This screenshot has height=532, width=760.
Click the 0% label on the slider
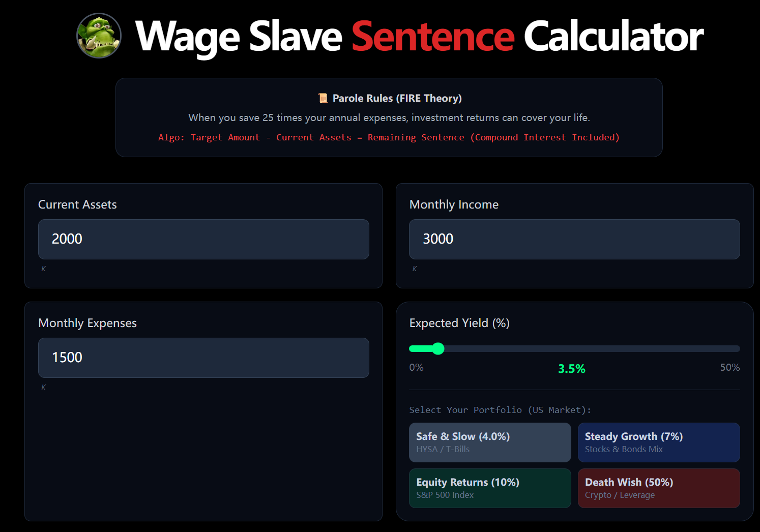click(x=416, y=367)
